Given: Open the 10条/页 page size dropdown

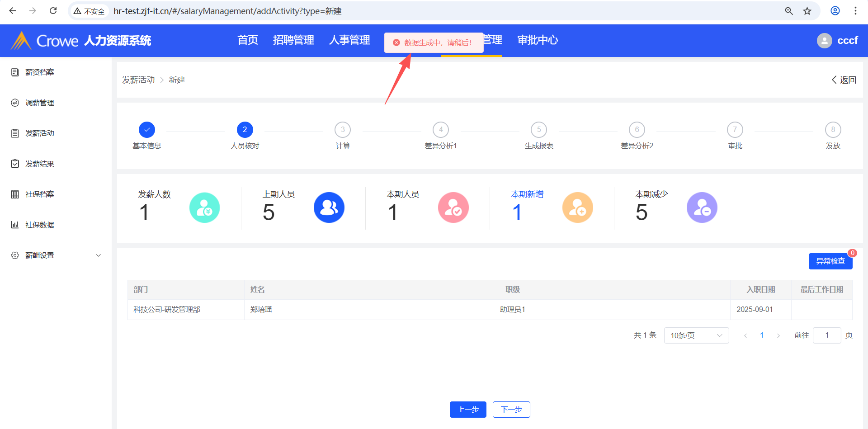Looking at the screenshot, I should pyautogui.click(x=696, y=335).
